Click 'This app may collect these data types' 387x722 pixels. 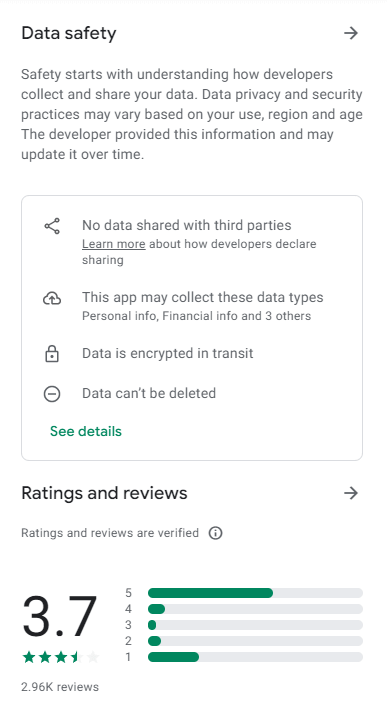click(203, 297)
